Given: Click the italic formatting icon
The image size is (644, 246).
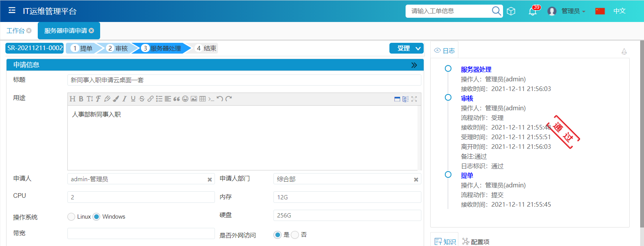Looking at the screenshot, I should pyautogui.click(x=124, y=99).
